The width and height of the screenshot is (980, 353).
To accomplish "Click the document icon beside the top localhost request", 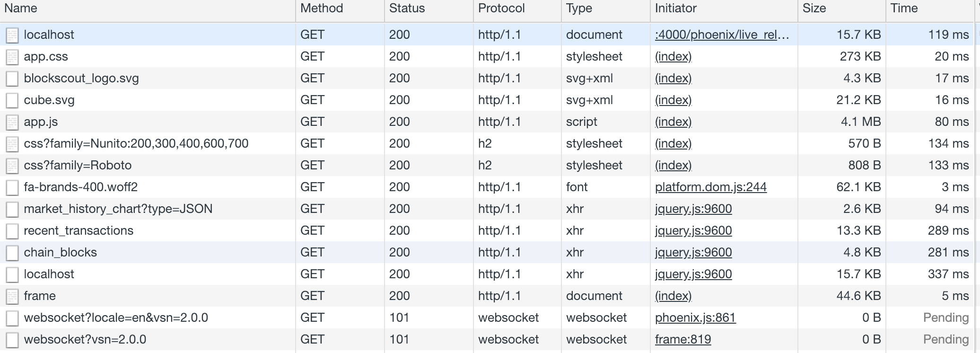I will [13, 34].
